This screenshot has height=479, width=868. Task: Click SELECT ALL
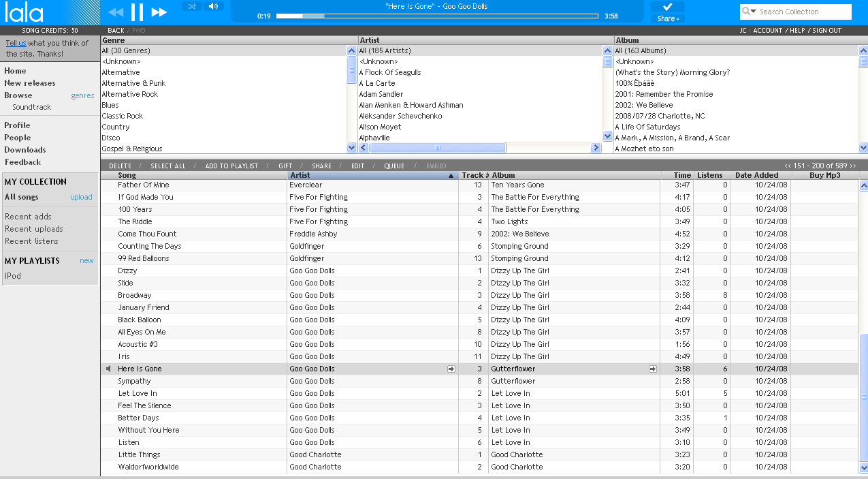[x=168, y=166]
